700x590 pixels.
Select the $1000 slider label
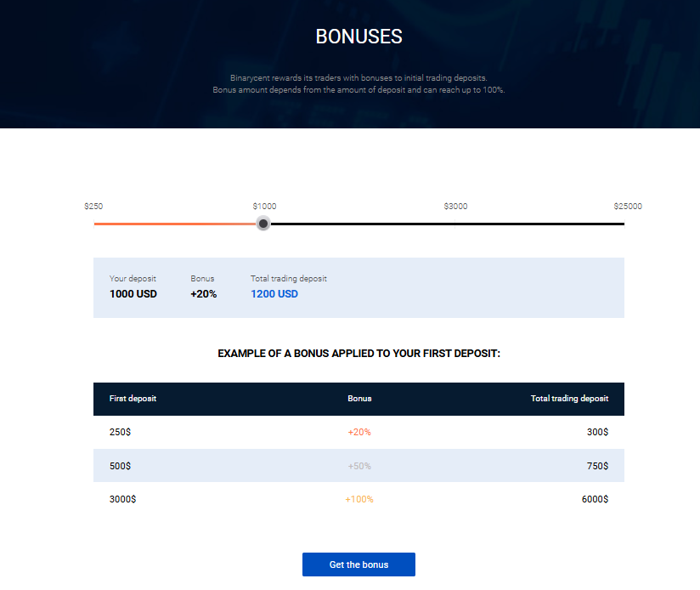pyautogui.click(x=264, y=206)
